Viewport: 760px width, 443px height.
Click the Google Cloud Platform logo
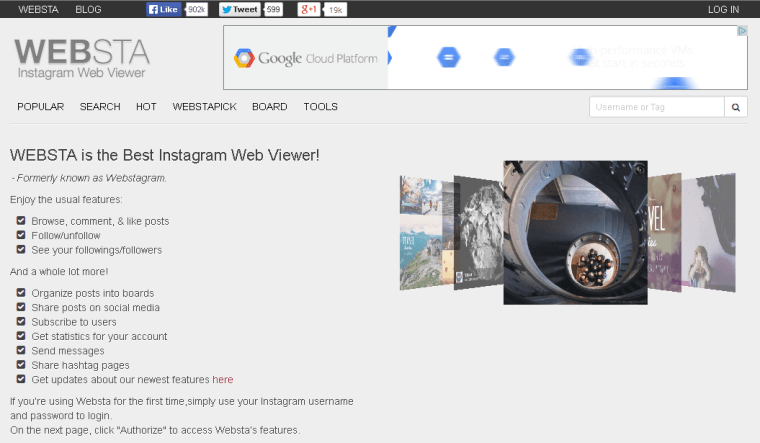305,58
